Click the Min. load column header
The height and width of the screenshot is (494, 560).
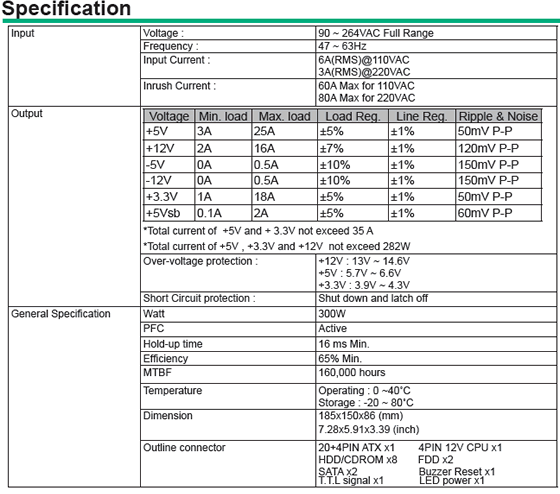223,116
